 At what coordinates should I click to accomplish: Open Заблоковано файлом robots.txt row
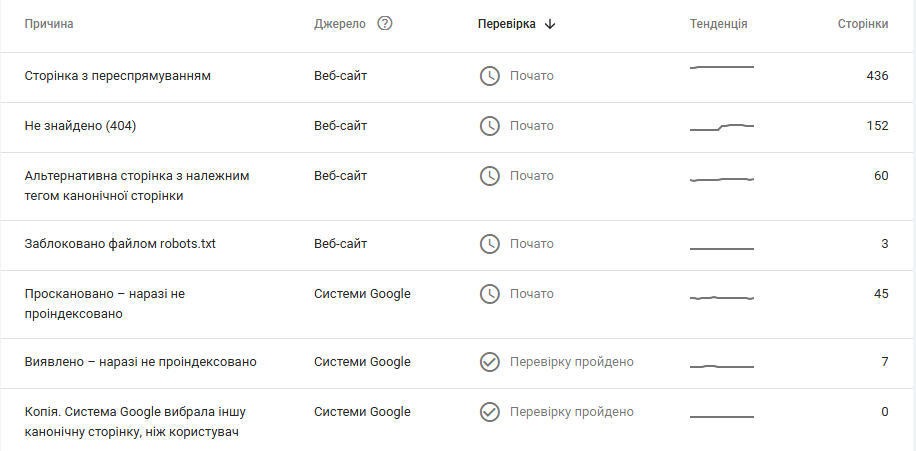tap(120, 244)
